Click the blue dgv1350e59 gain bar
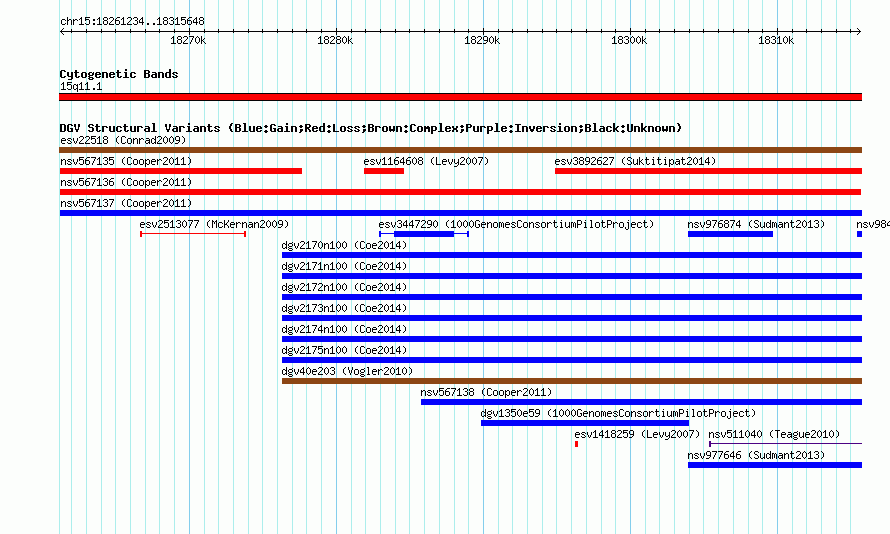Viewport: 890px width, 534px height. click(585, 423)
